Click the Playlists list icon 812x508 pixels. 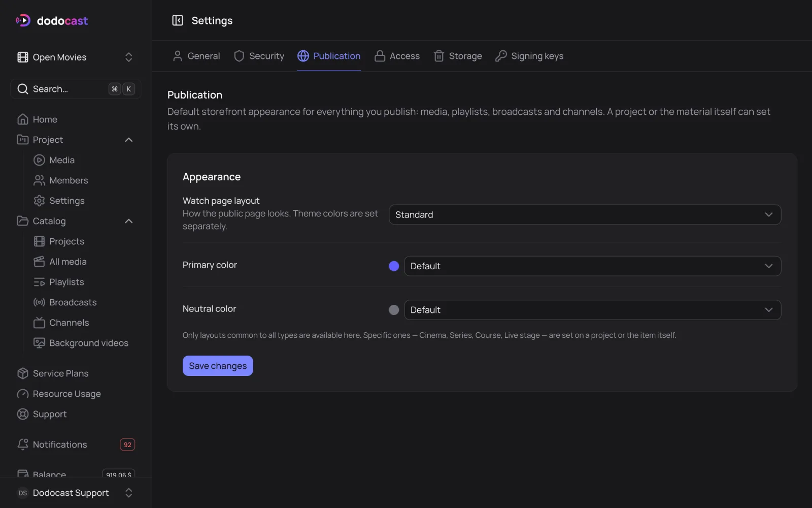tap(39, 282)
